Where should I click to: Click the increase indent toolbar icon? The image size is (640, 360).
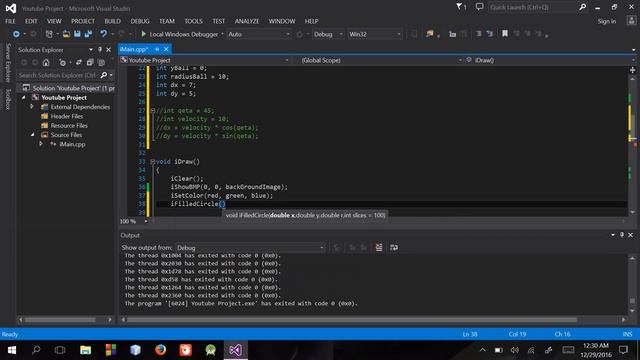[464, 34]
